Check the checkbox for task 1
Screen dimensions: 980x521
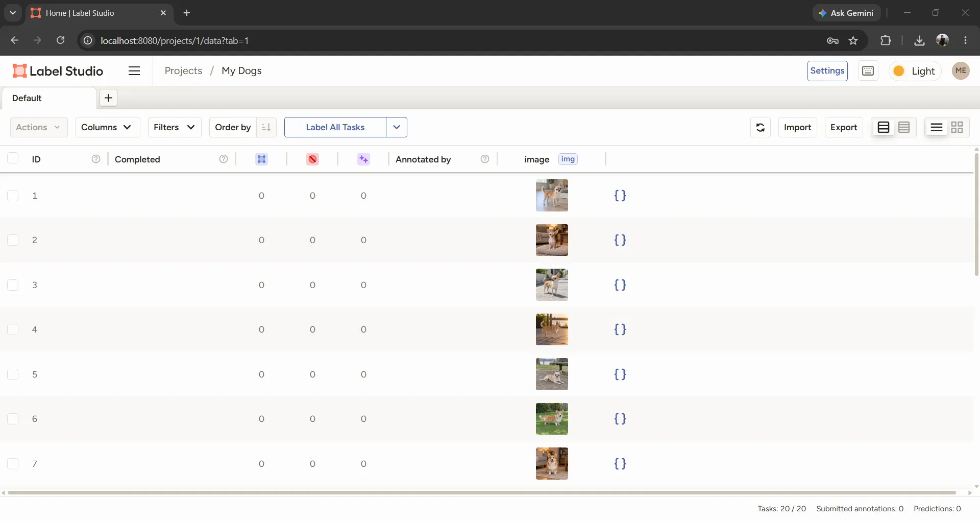tap(13, 196)
